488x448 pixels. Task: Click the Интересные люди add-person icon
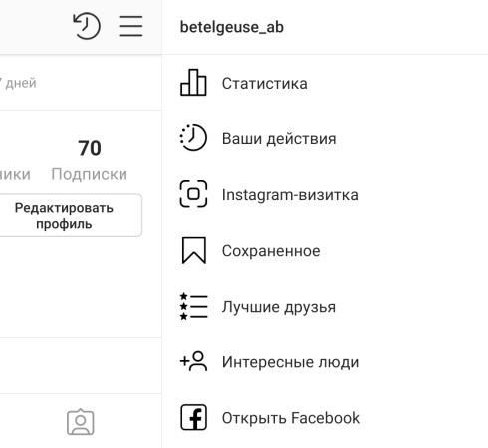click(193, 361)
